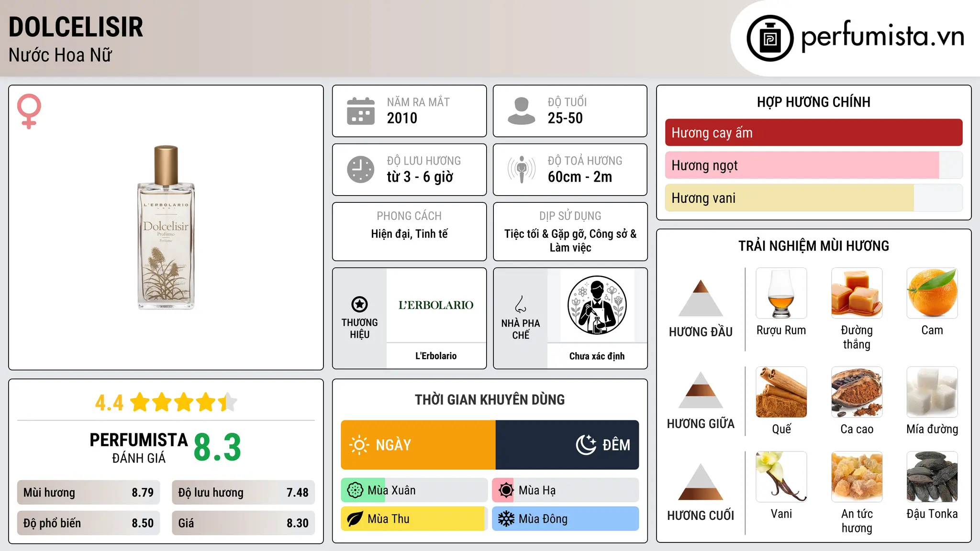Click the calendar icon beside Năm ra mắt

tap(361, 111)
